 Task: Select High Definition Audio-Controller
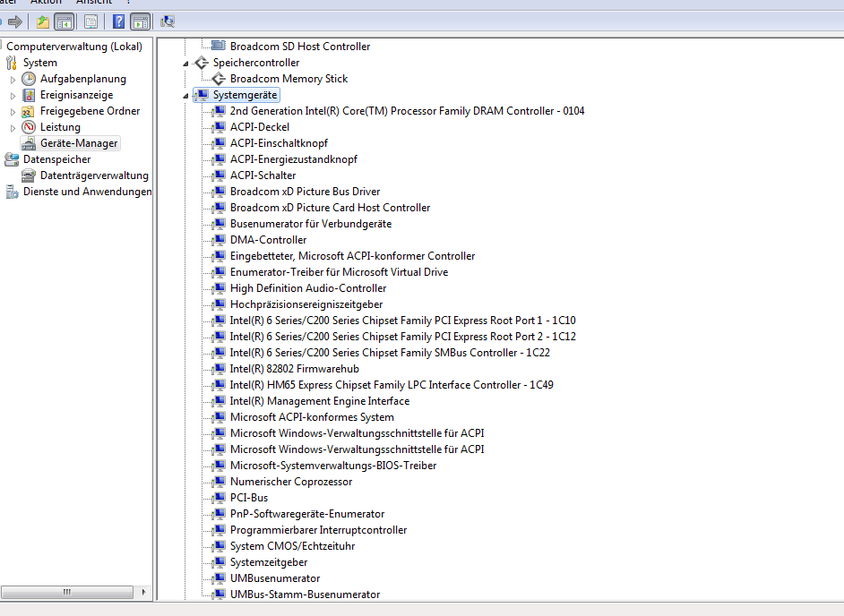point(308,288)
